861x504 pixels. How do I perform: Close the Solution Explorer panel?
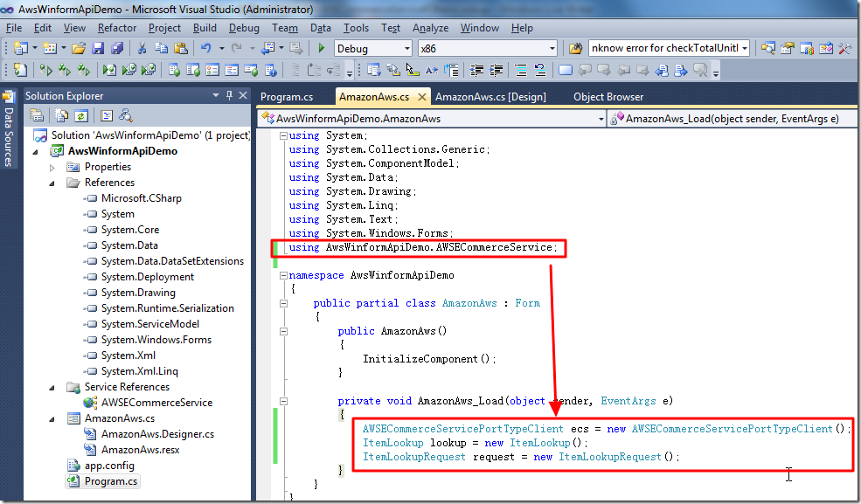coord(243,95)
